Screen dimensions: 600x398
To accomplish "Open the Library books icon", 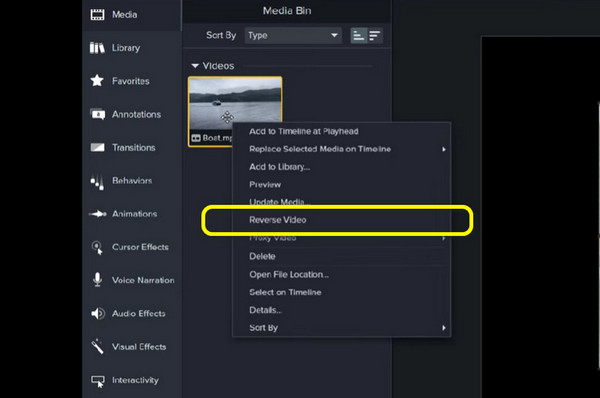I will [97, 48].
